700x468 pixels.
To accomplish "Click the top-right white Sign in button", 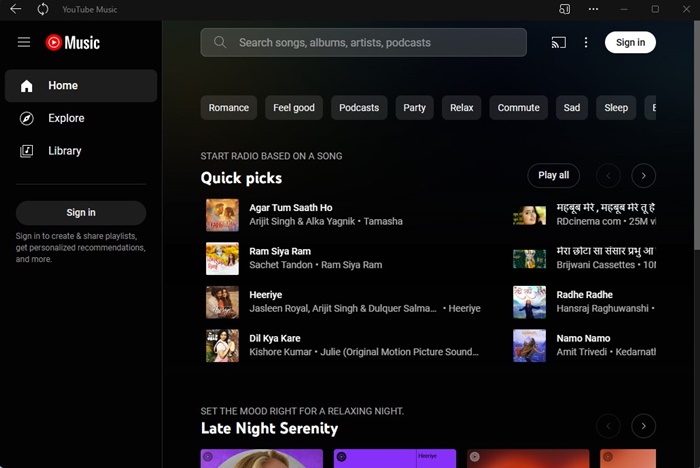I will tap(630, 42).
